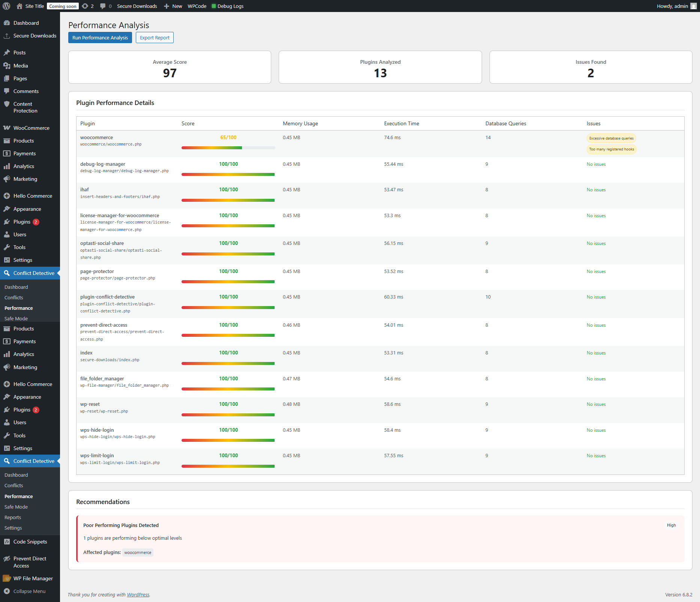Click the WP File Manager folder icon
Viewport: 700px width, 602px height.
pos(7,578)
